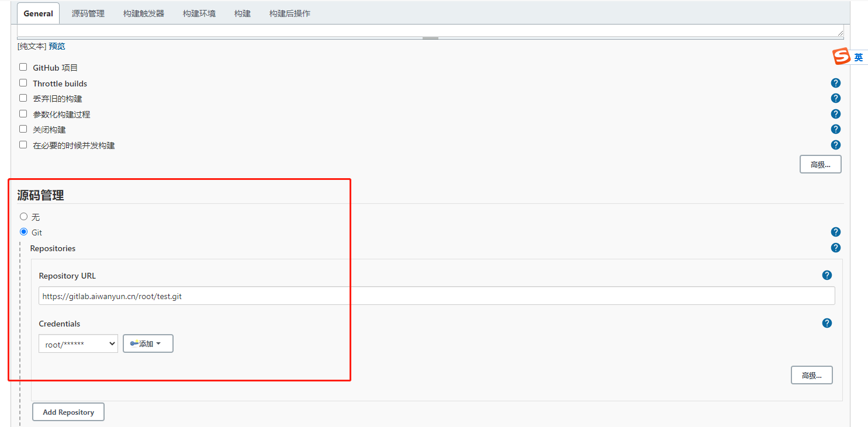Open the root credentials dropdown
This screenshot has width=868, height=427.
tap(78, 344)
